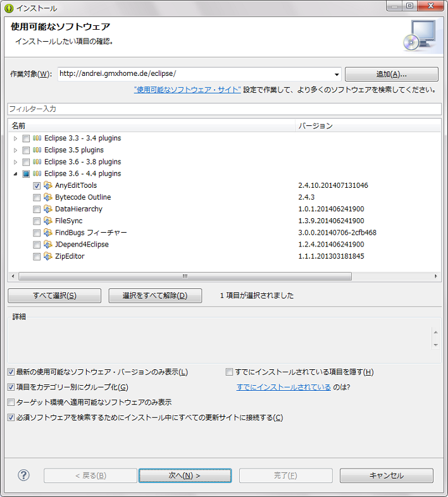Expand the Eclipse 3.5 plugins node
448x497 pixels.
(15, 150)
